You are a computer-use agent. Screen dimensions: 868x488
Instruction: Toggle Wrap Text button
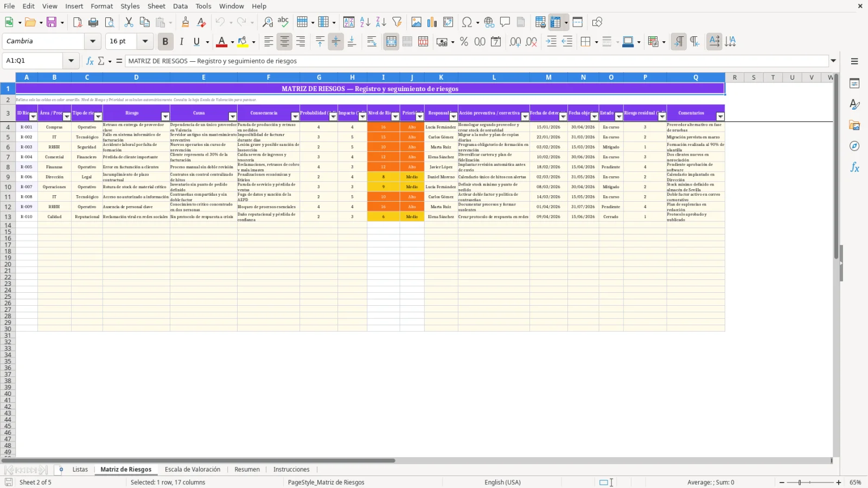tap(372, 42)
